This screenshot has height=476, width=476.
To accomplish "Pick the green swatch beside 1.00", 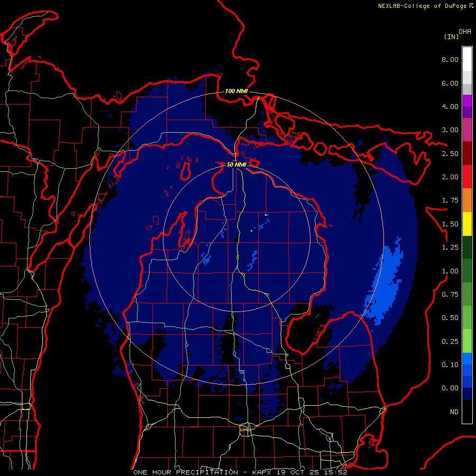I will tap(467, 271).
